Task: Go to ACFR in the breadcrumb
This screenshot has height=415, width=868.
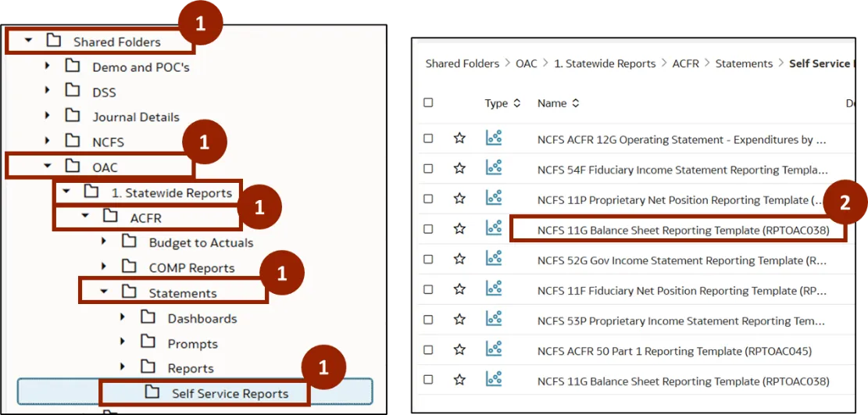Action: click(686, 64)
